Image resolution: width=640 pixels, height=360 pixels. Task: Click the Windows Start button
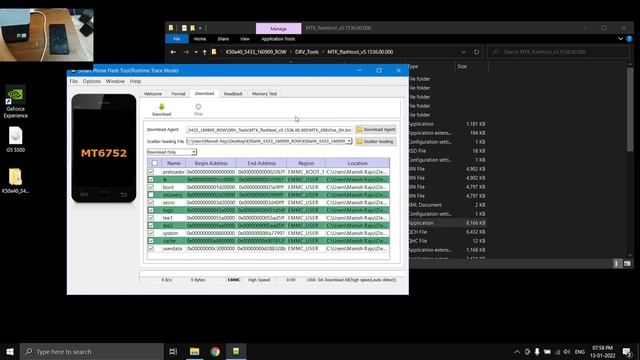10,351
